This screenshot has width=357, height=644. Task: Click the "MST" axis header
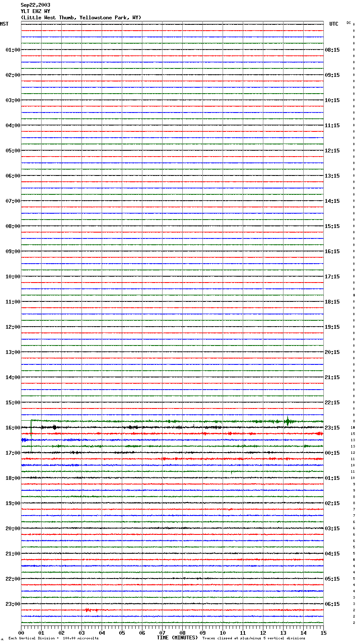point(4,24)
